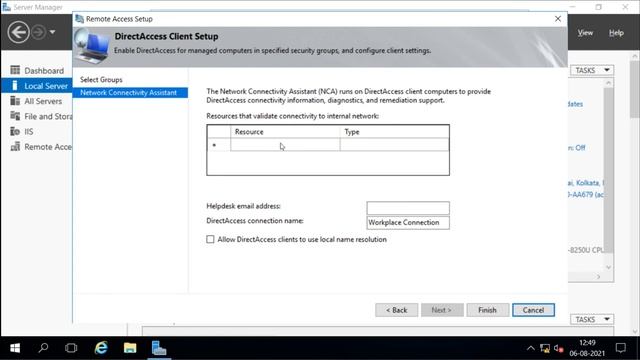Image resolution: width=640 pixels, height=360 pixels.
Task: Click the network tray icon
Action: 544,348
